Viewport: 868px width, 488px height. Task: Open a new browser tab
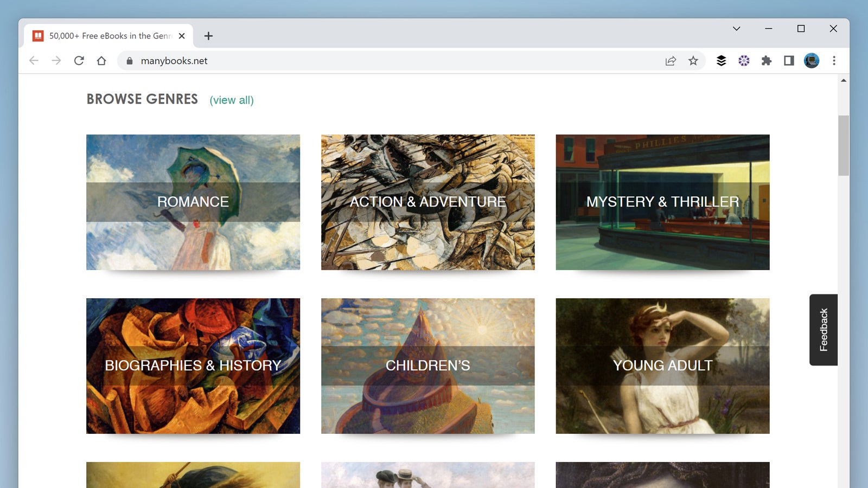tap(208, 36)
